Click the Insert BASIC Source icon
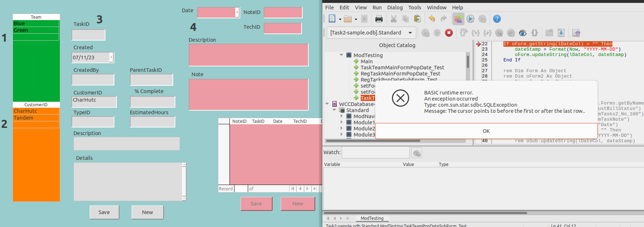This screenshot has height=227, width=644. pyautogui.click(x=549, y=33)
